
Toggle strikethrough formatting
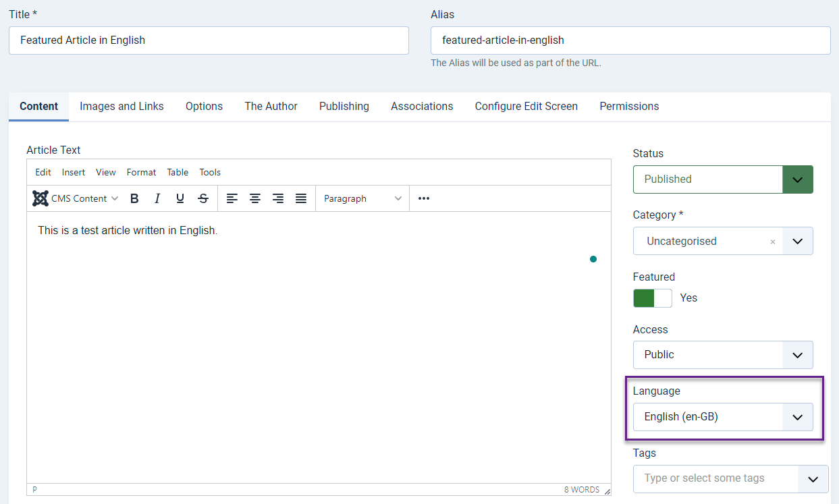point(203,198)
